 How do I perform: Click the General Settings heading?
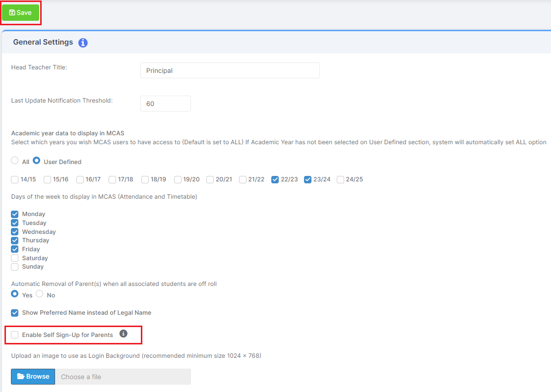[43, 42]
